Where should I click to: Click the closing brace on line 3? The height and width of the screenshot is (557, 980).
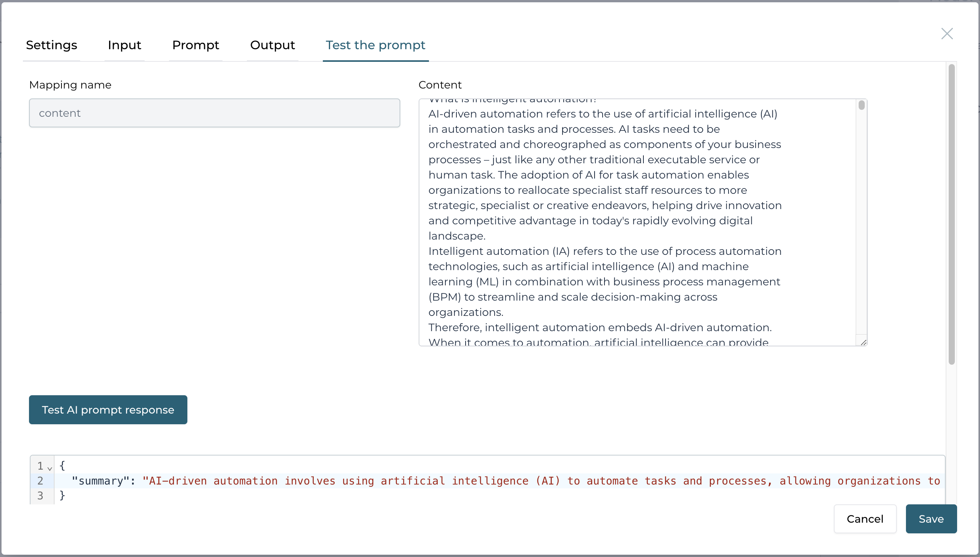click(62, 496)
